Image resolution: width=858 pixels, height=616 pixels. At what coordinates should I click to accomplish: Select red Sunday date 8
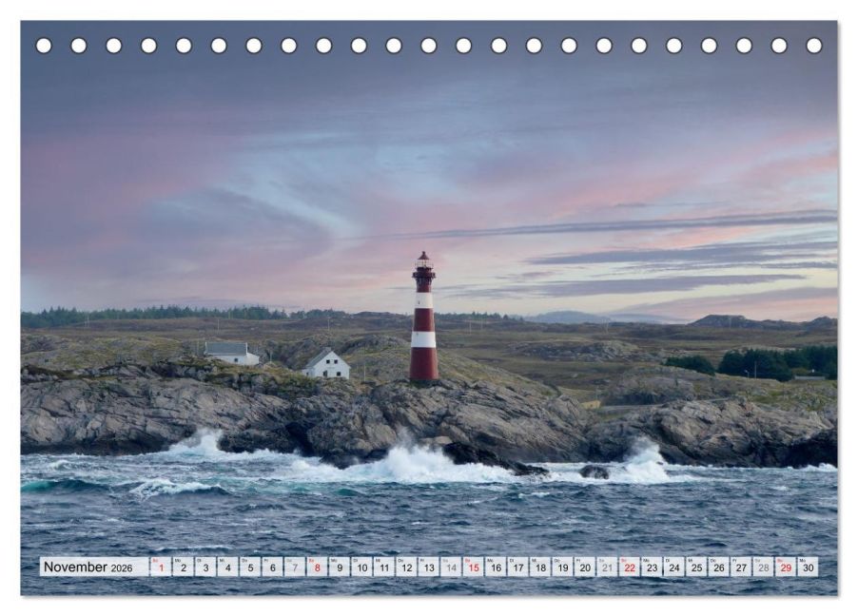tap(317, 567)
